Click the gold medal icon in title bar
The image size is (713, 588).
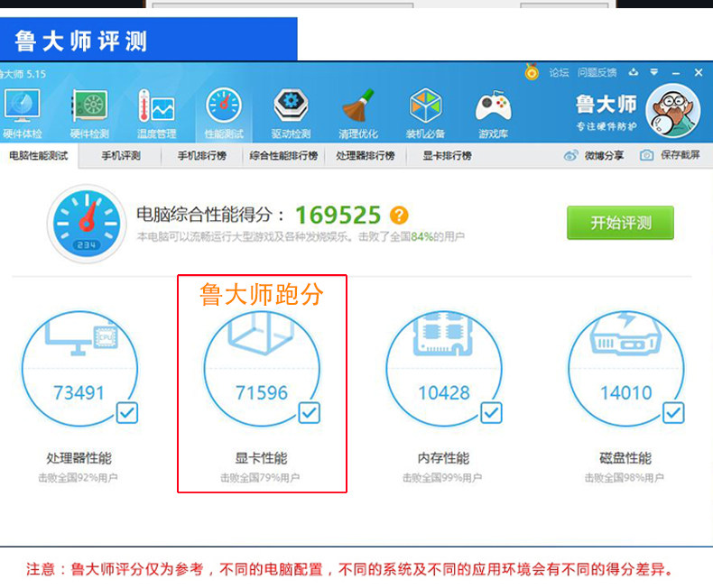[532, 72]
